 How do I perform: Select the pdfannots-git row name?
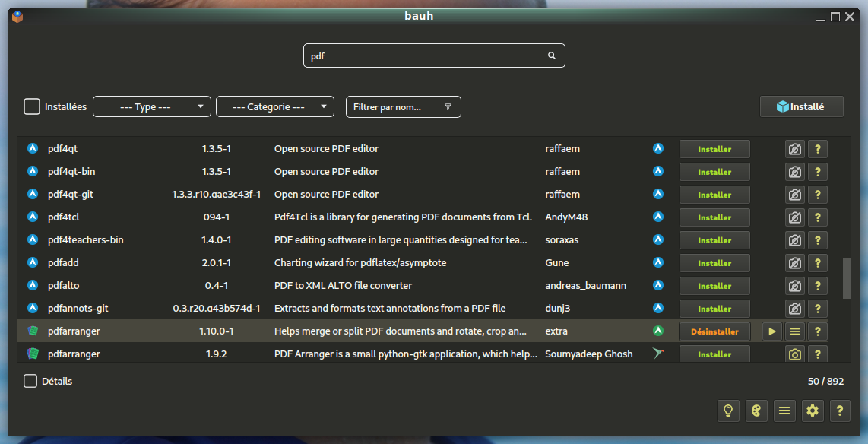(78, 308)
